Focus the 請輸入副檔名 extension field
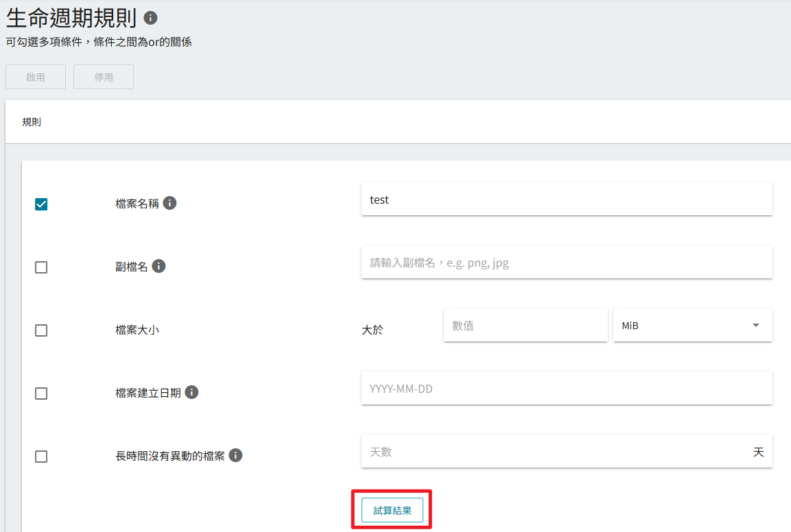 pyautogui.click(x=567, y=262)
